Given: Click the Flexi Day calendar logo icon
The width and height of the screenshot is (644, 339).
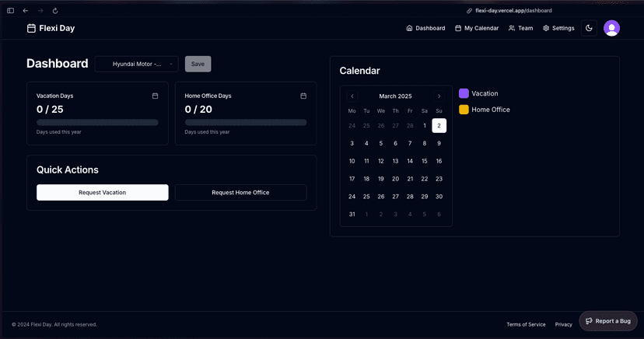Looking at the screenshot, I should [31, 28].
